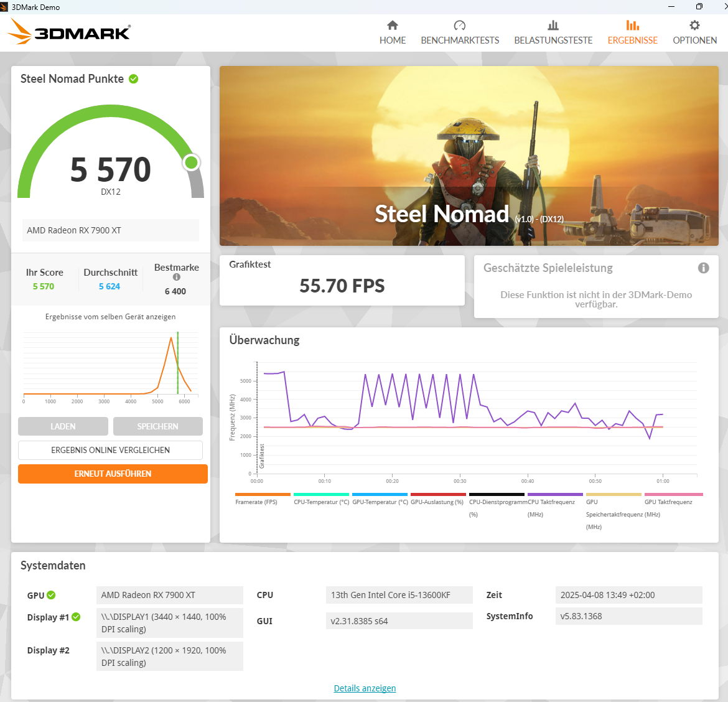Click the AMD Radeon RX 7900 XT score label

(x=111, y=230)
